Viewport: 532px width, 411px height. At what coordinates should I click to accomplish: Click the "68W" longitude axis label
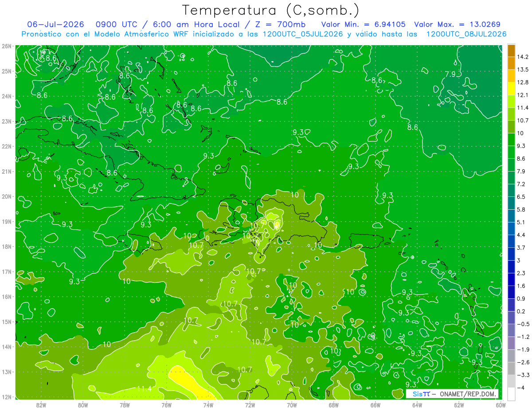(334, 405)
